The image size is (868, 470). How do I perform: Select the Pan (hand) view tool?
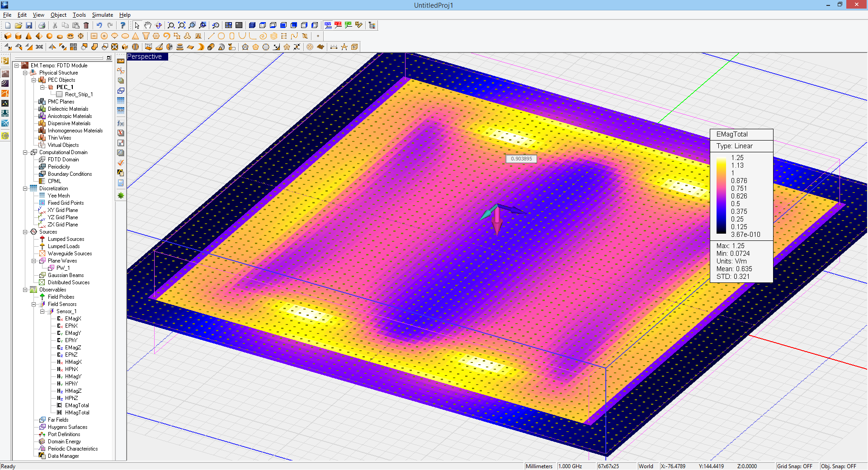point(148,25)
